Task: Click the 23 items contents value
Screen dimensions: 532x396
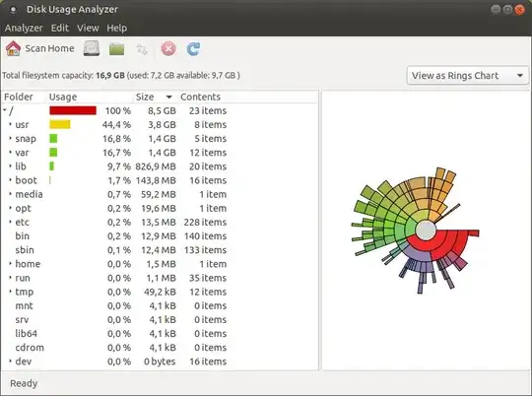Action: tap(208, 110)
